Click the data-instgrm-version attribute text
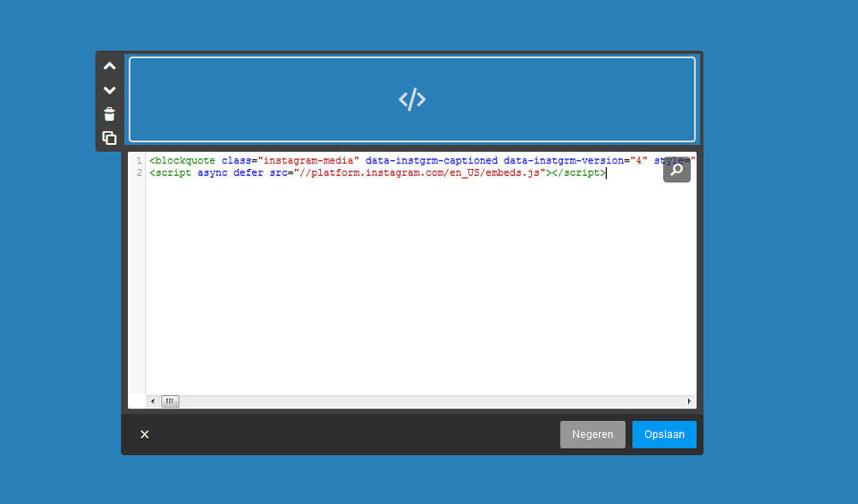 pos(563,160)
